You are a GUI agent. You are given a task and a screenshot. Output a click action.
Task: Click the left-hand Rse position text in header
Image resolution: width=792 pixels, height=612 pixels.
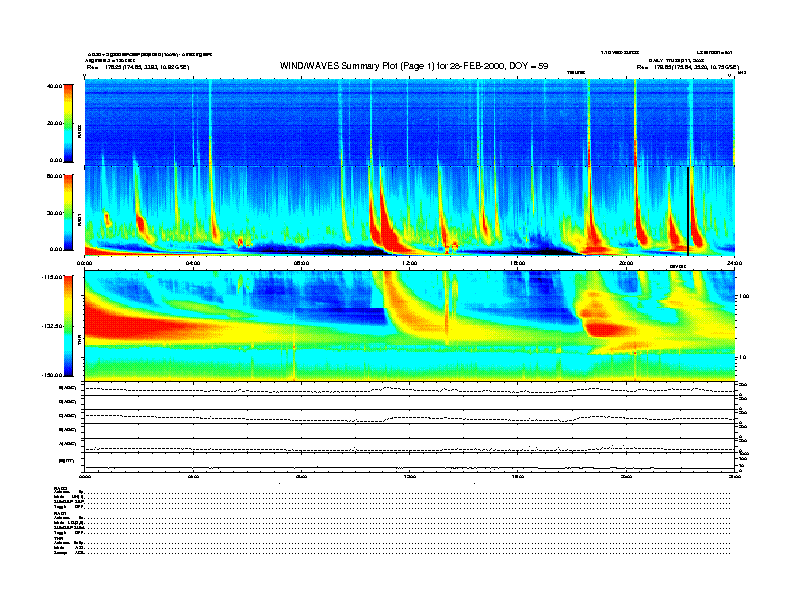pos(138,67)
